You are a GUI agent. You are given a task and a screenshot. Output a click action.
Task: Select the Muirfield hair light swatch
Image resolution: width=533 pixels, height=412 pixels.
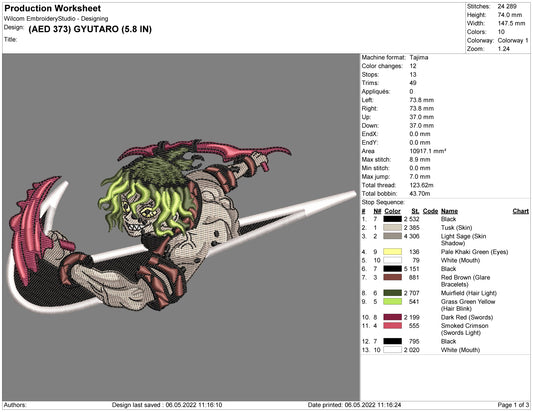[392, 293]
